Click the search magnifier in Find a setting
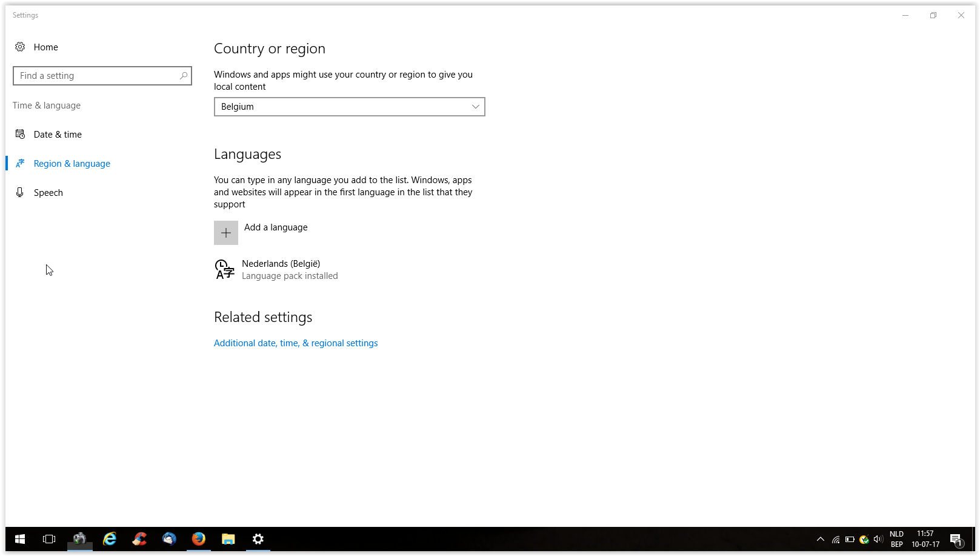This screenshot has width=980, height=556. pyautogui.click(x=184, y=76)
